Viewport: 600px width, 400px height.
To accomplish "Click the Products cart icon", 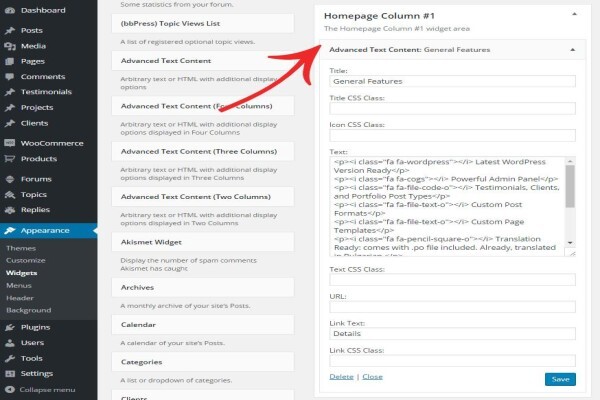I will tap(10, 158).
